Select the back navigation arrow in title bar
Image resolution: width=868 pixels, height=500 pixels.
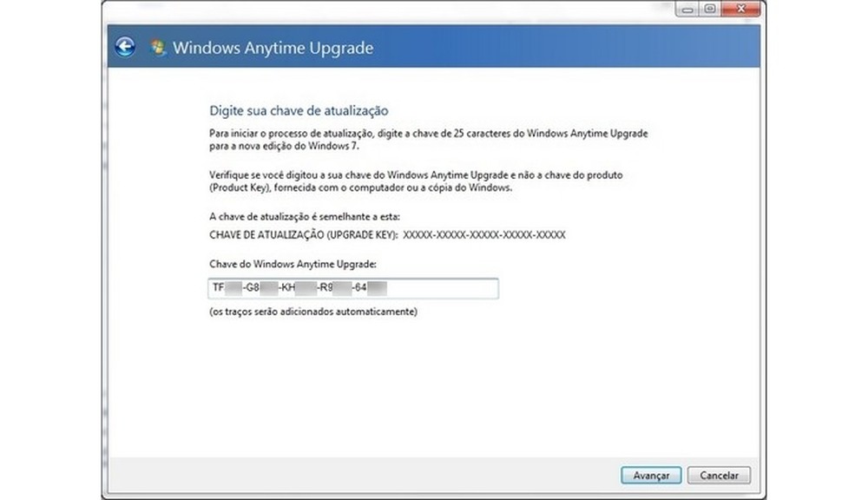[127, 49]
